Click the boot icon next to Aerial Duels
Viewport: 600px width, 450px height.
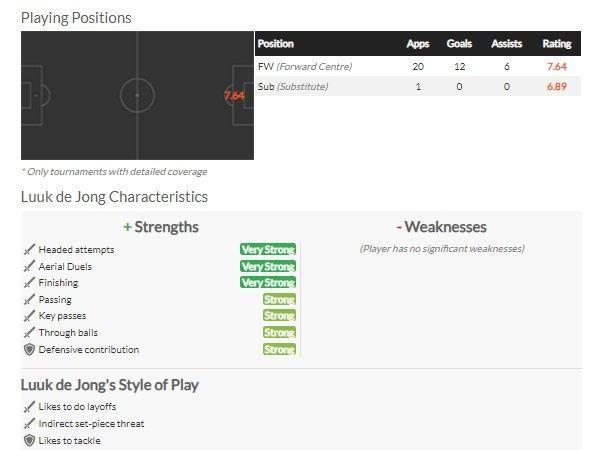(x=29, y=266)
